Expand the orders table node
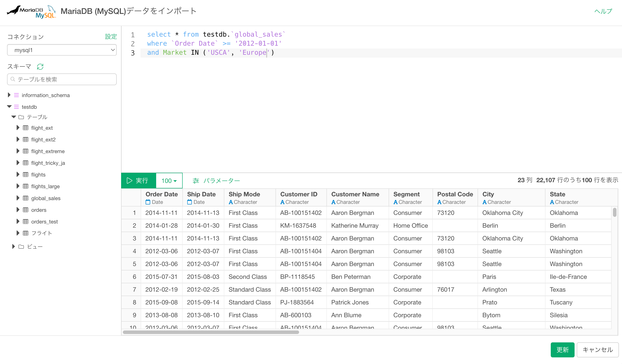Screen dimensions: 622x364 (18, 210)
